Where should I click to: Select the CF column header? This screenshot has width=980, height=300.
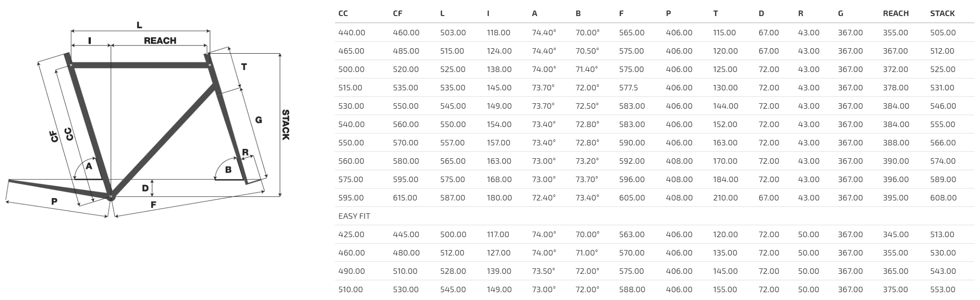(397, 13)
